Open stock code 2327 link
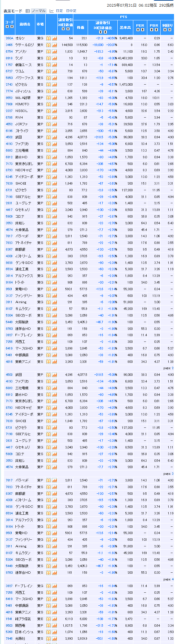 (9, 111)
